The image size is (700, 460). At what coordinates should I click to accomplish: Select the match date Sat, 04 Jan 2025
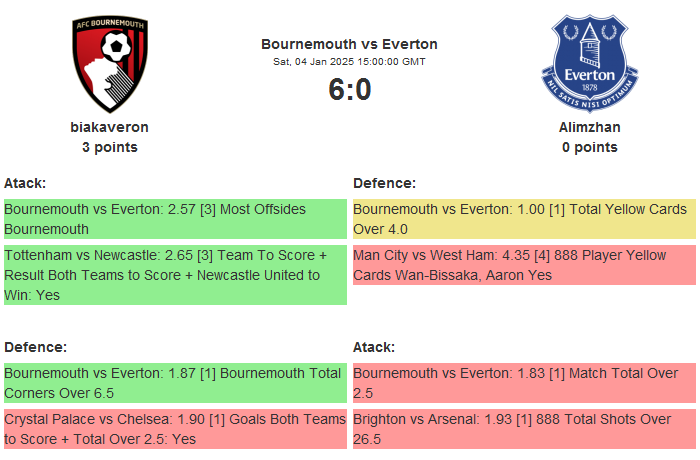click(x=349, y=62)
